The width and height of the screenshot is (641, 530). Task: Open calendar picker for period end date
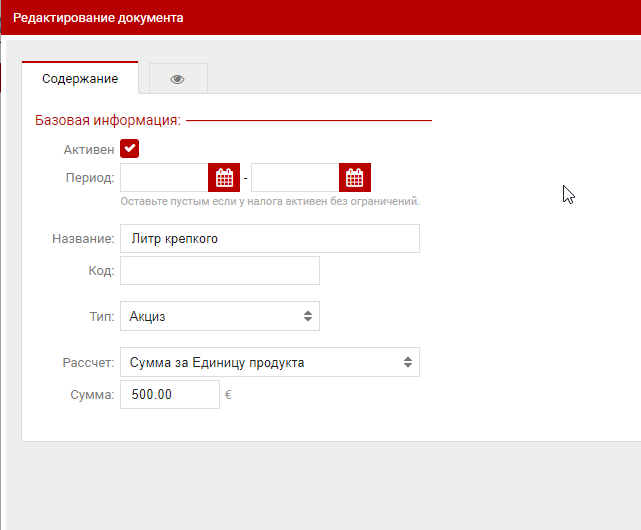355,178
